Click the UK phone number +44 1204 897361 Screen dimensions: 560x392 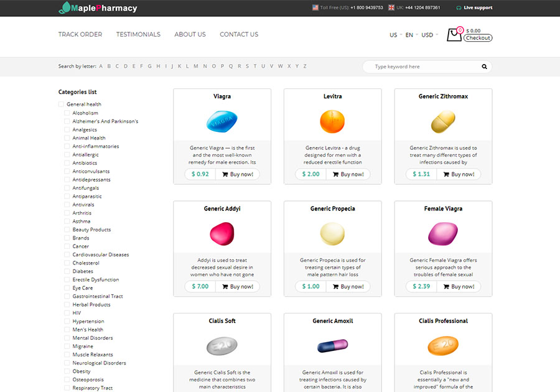click(422, 7)
